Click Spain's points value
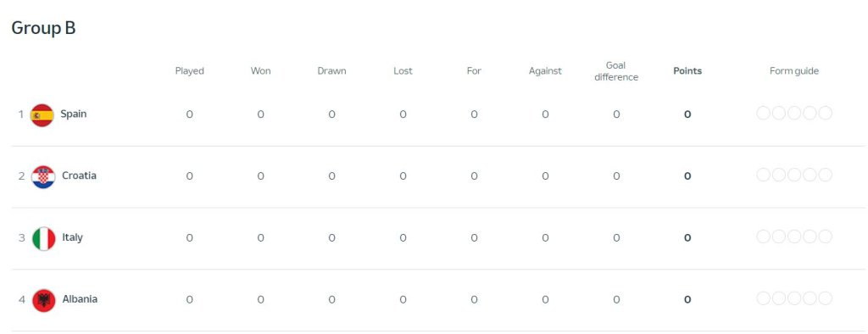Image resolution: width=868 pixels, height=334 pixels. 687,114
